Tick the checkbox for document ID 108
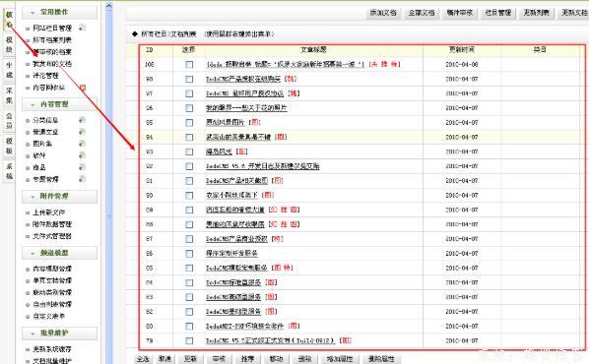 (189, 65)
